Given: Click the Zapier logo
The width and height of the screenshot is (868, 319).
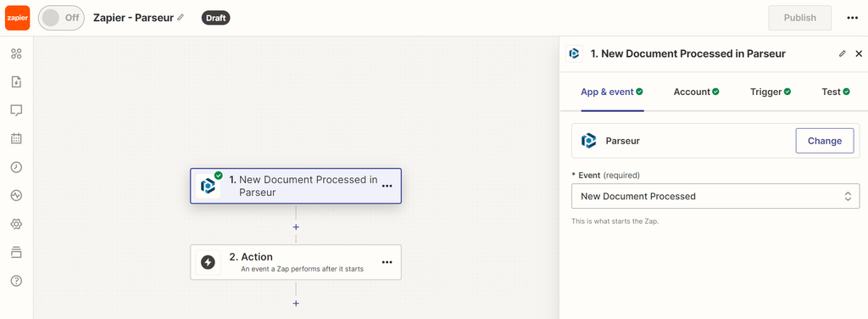Looking at the screenshot, I should tap(17, 18).
